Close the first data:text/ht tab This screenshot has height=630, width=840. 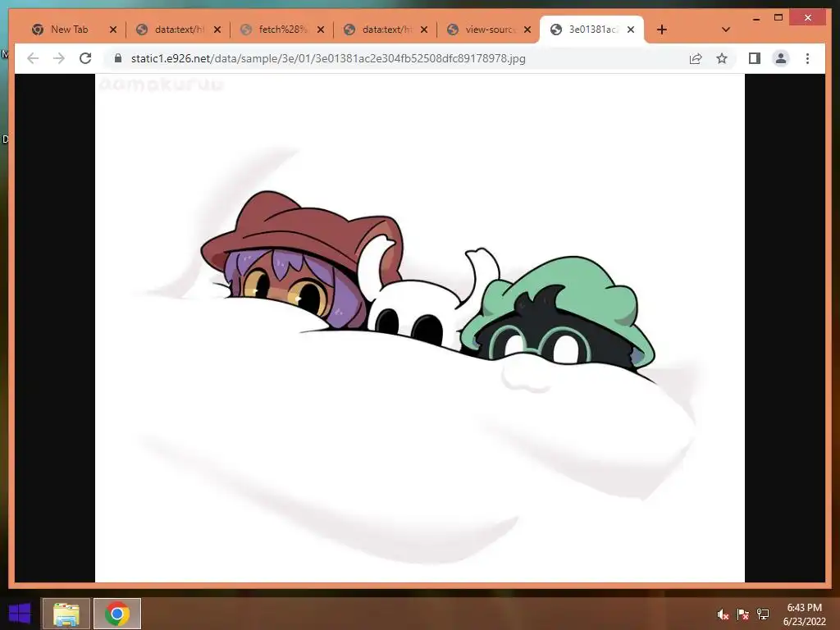point(217,30)
